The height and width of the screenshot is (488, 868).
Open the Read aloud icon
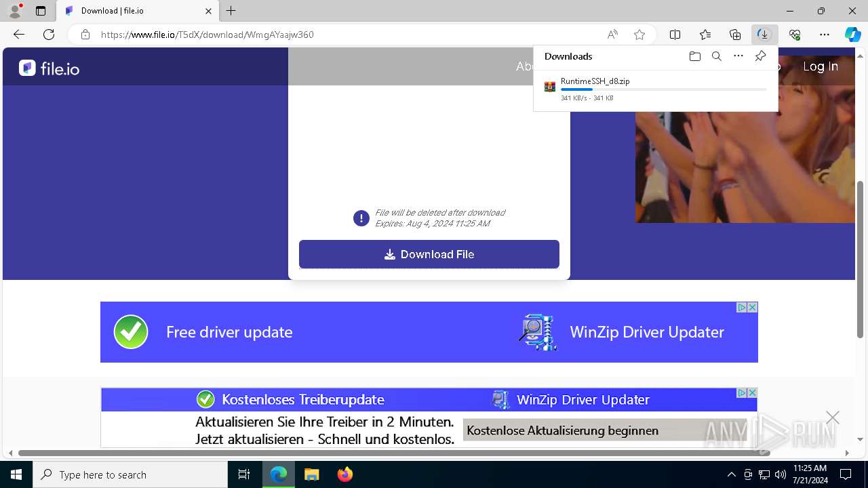pos(612,35)
